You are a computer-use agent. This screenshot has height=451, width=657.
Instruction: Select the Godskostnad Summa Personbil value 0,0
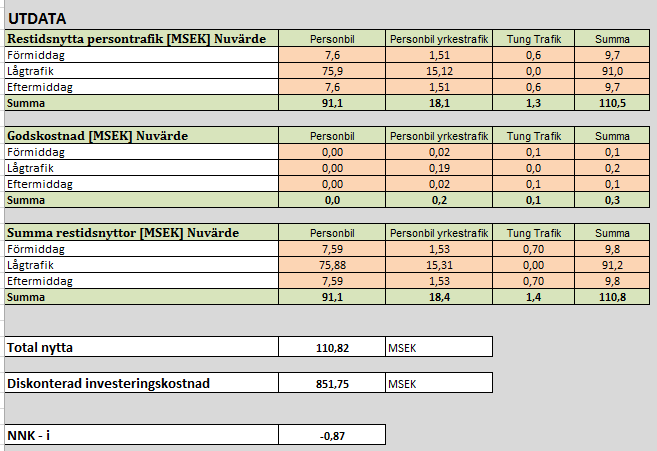point(332,200)
